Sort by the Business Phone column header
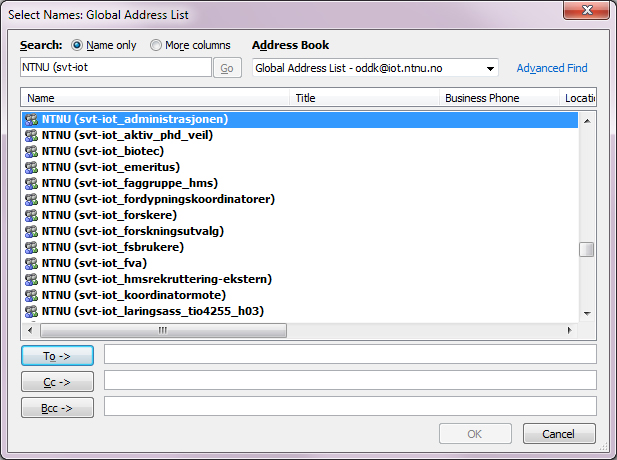The height and width of the screenshot is (460, 617). point(499,98)
